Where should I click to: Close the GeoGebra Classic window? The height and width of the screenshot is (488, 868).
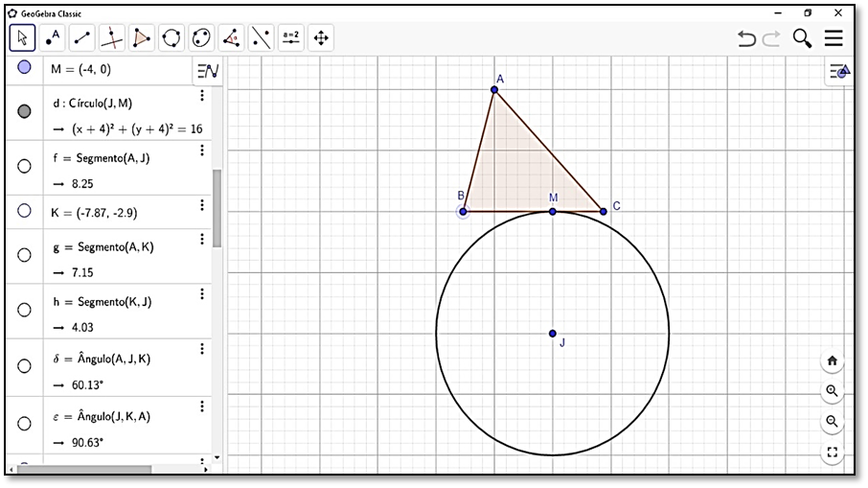click(x=838, y=12)
